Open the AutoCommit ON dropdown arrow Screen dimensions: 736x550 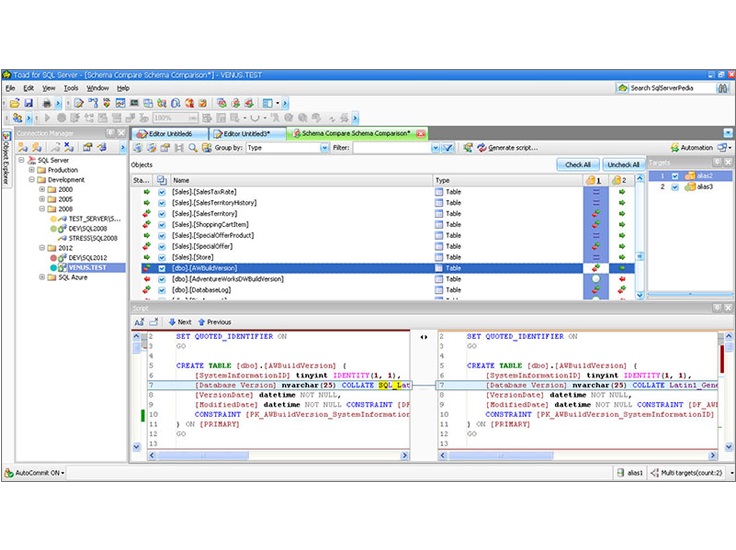point(63,473)
